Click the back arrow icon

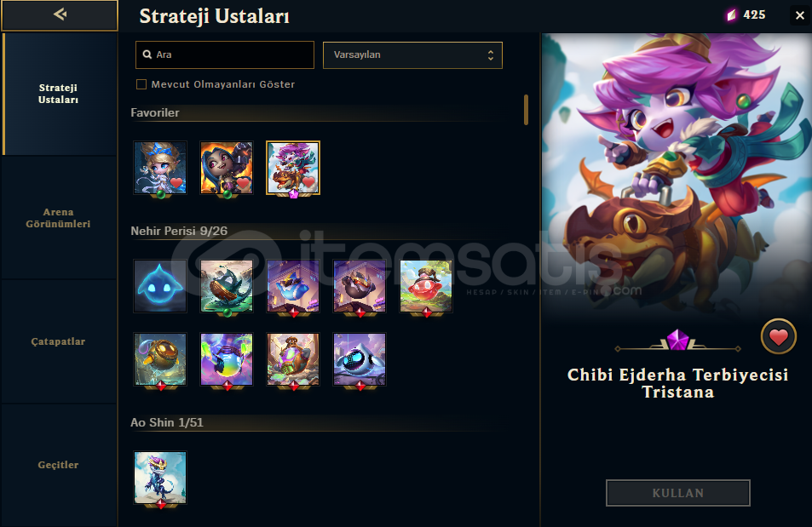click(60, 14)
